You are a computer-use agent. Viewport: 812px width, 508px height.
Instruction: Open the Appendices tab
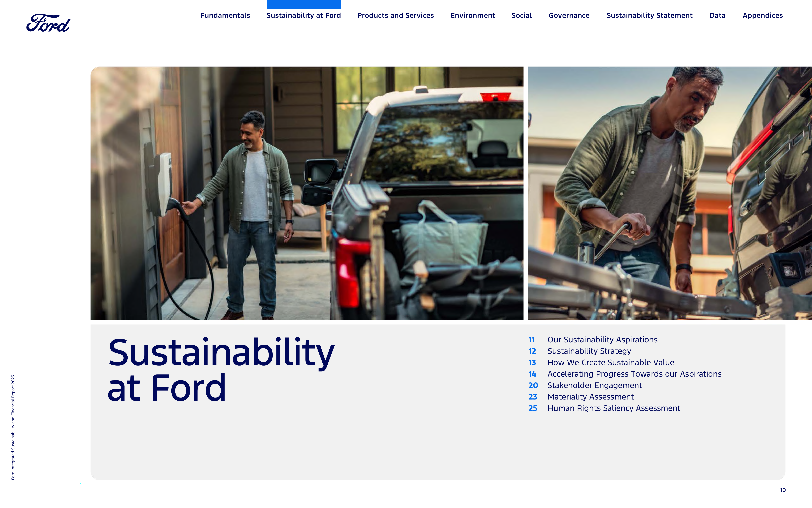[762, 15]
